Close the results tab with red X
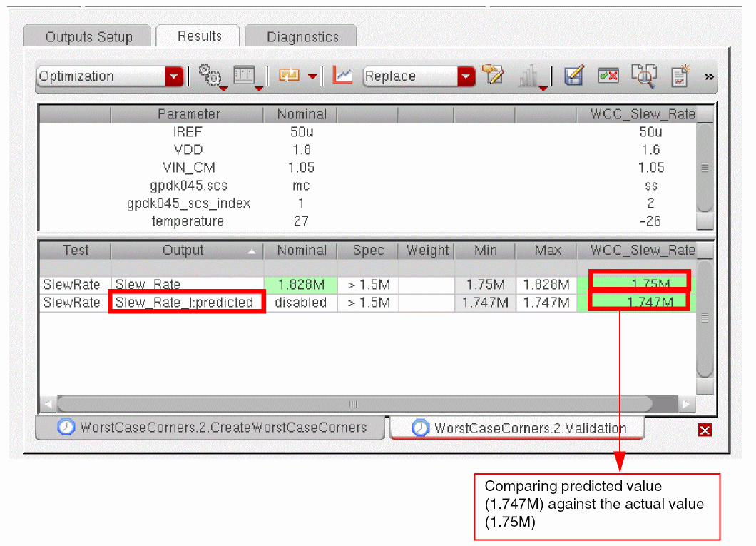 coord(705,430)
